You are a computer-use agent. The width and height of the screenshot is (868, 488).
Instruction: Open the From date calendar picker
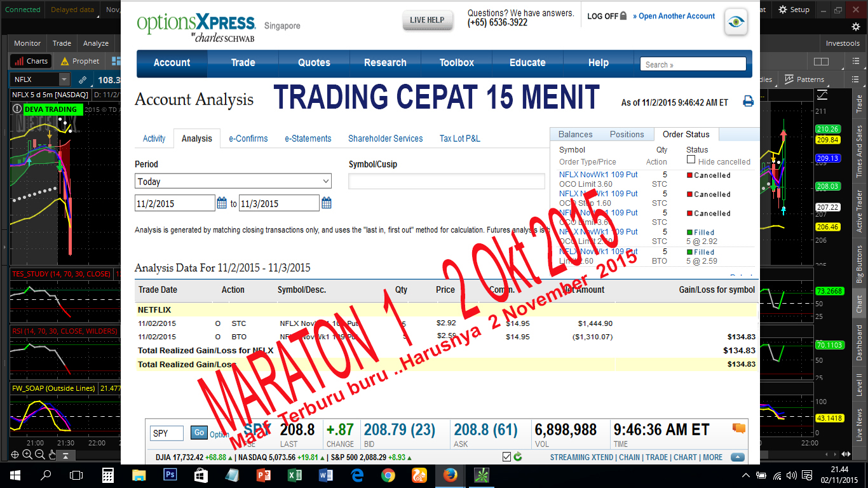pyautogui.click(x=222, y=203)
